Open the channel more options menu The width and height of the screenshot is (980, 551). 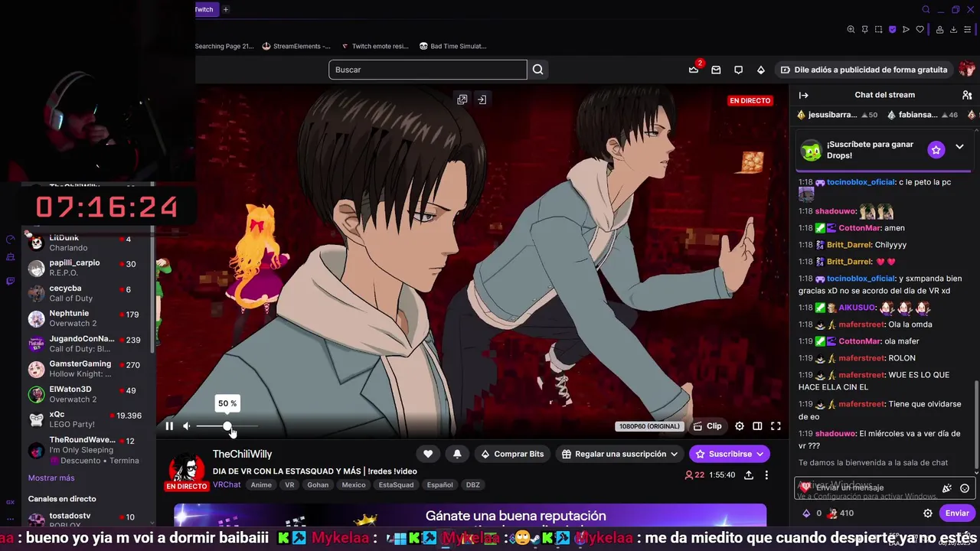[x=766, y=475]
